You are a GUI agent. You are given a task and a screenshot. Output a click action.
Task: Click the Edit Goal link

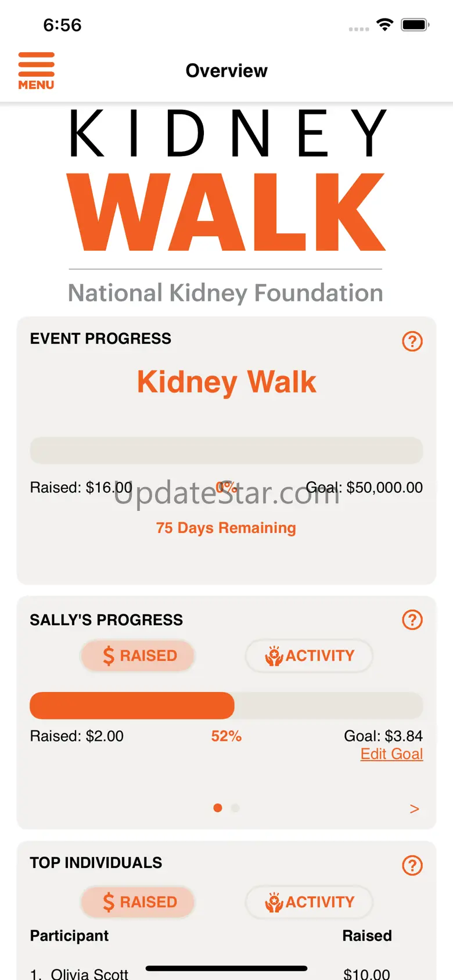pos(391,754)
